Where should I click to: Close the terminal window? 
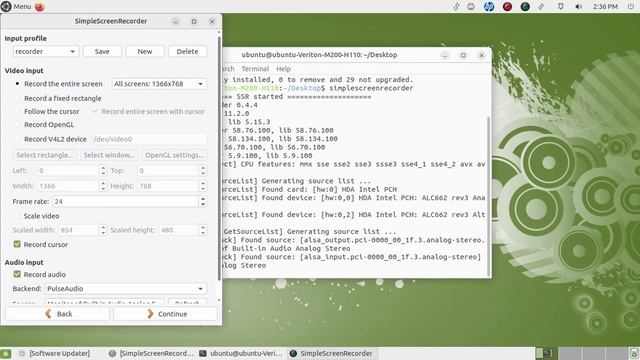481,55
